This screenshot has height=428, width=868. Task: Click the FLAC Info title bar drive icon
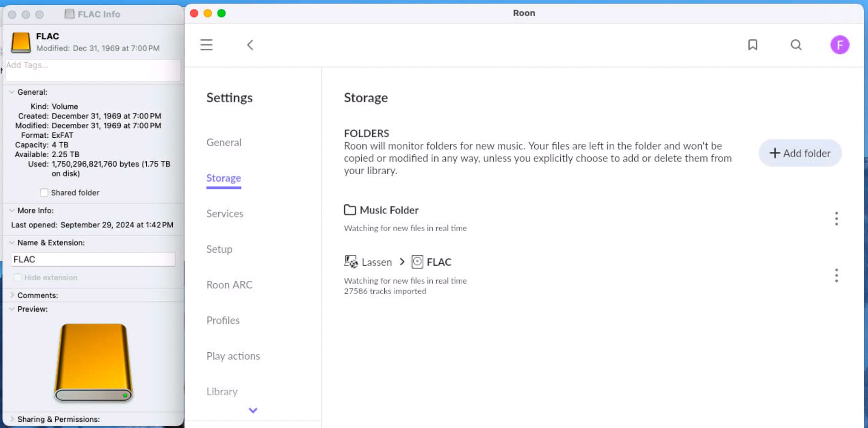click(70, 14)
